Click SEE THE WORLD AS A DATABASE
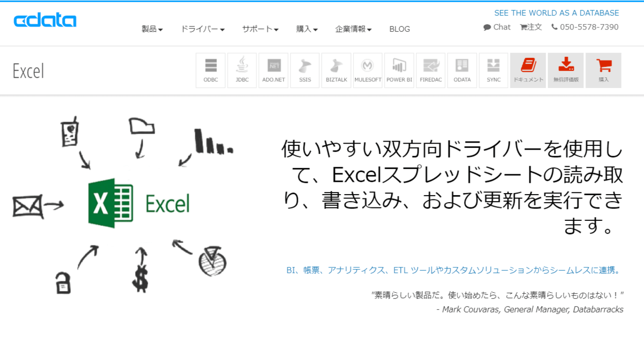This screenshot has width=644, height=341. [x=557, y=13]
